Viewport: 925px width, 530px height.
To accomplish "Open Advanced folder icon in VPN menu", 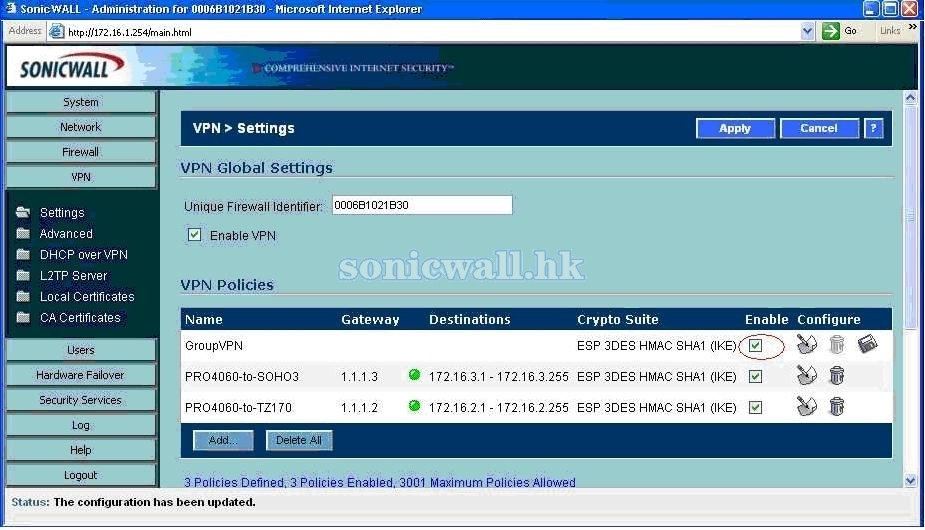I will [x=23, y=233].
